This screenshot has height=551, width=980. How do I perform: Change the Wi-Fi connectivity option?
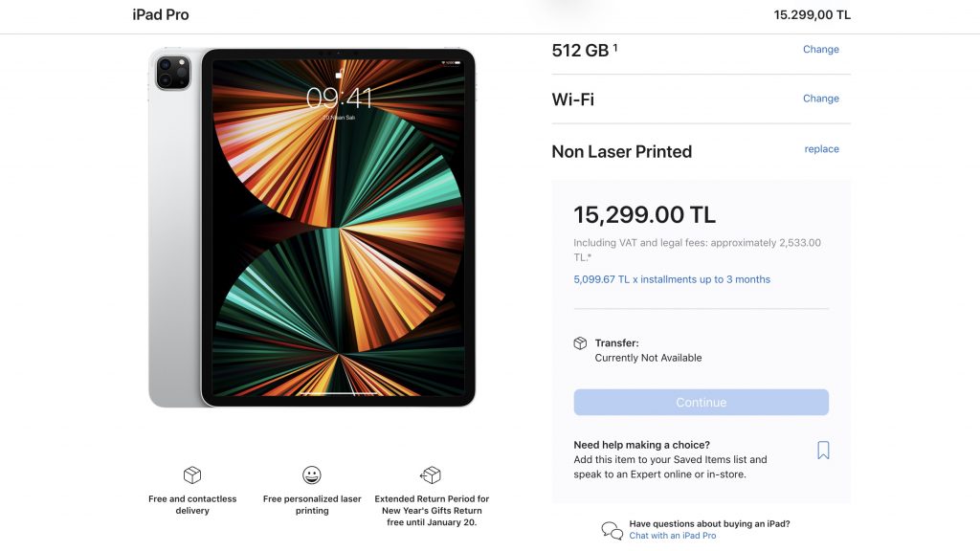pos(820,99)
